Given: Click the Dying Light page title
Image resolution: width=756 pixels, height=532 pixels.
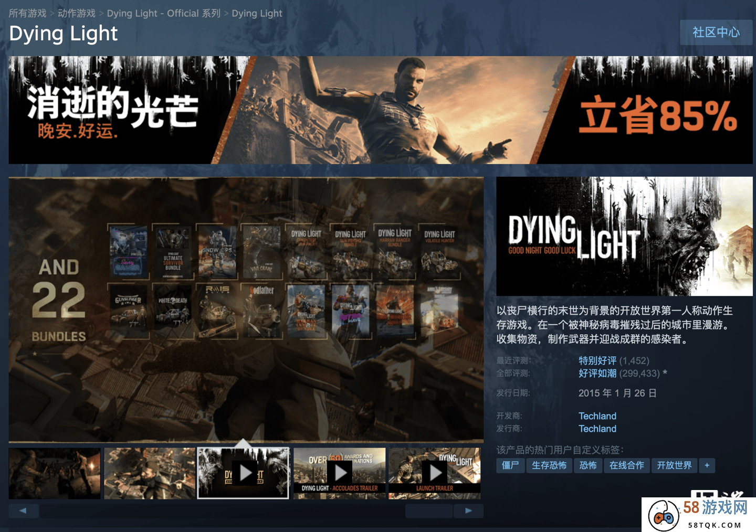Looking at the screenshot, I should 64,34.
